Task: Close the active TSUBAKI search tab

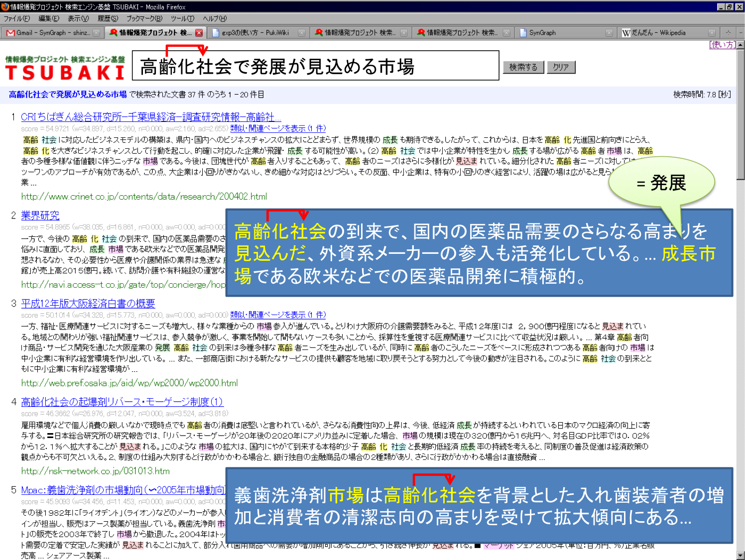Action: click(199, 33)
